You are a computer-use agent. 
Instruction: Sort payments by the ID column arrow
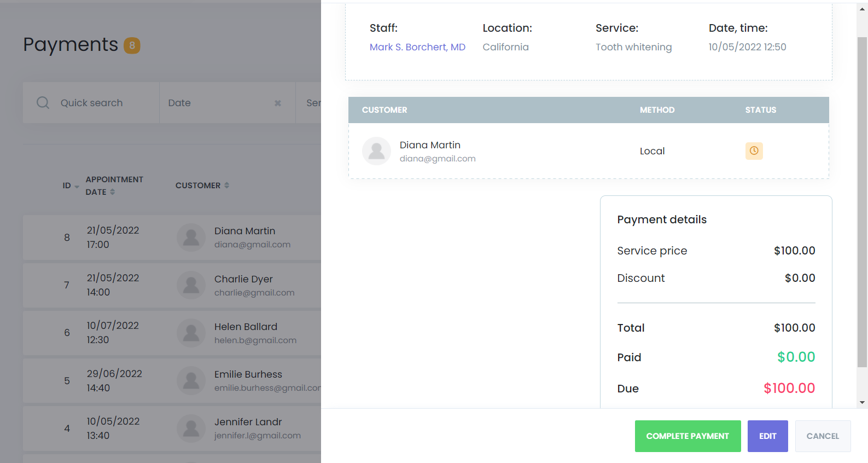pos(77,187)
